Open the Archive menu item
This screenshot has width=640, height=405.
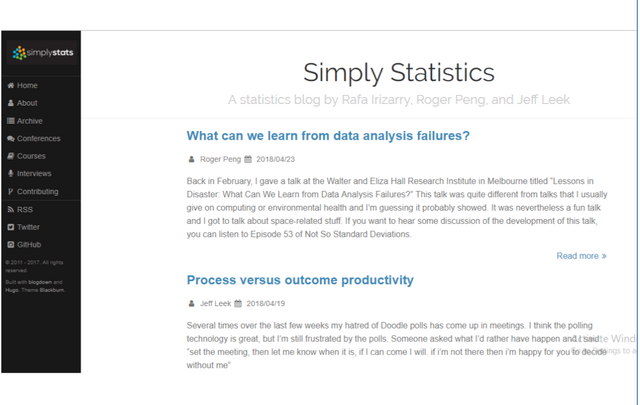pos(30,121)
